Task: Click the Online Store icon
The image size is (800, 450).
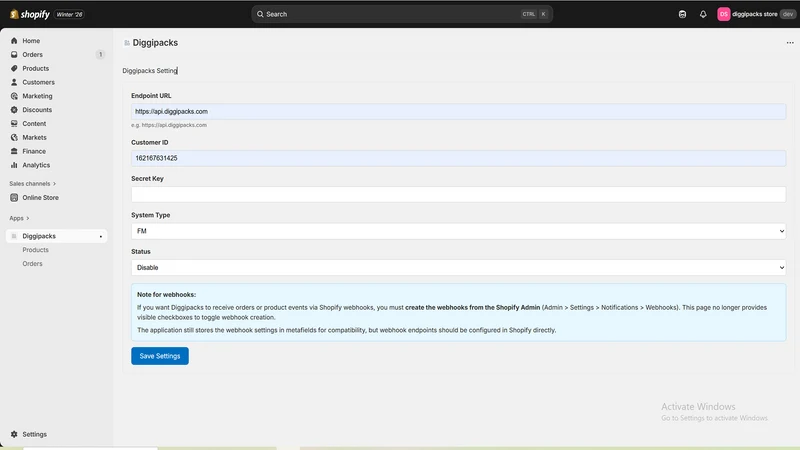Action: point(14,197)
